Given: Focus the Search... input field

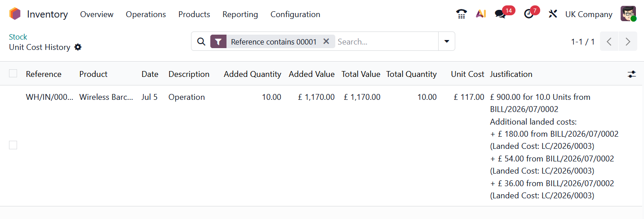Looking at the screenshot, I should tap(386, 41).
